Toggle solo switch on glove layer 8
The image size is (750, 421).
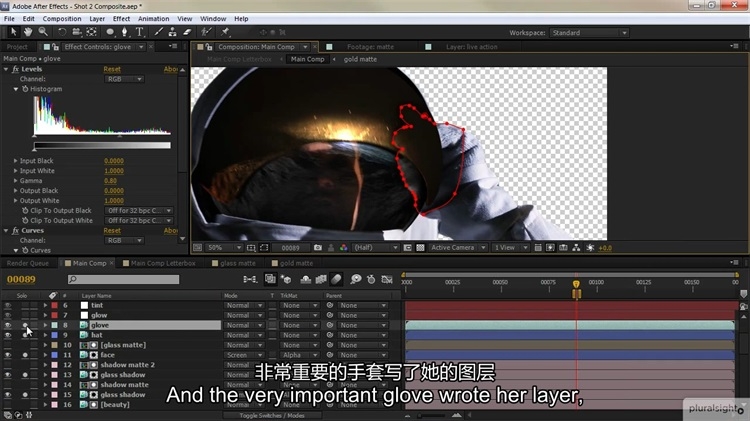pos(25,325)
